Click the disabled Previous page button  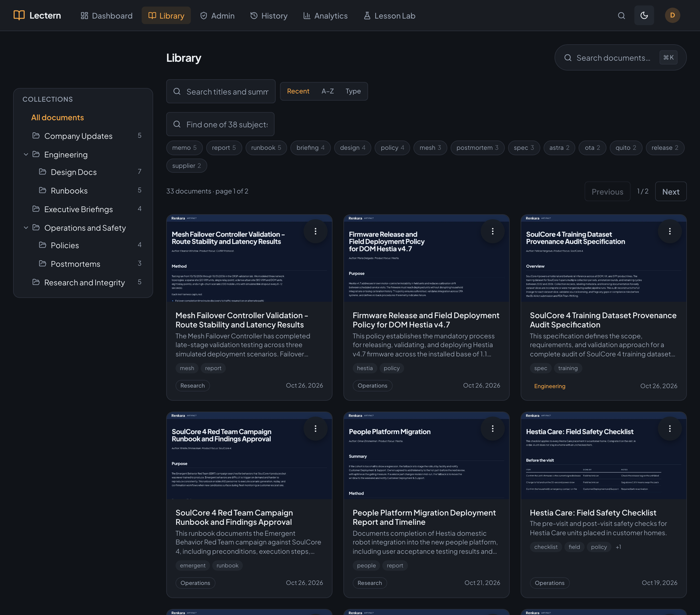[x=607, y=192]
